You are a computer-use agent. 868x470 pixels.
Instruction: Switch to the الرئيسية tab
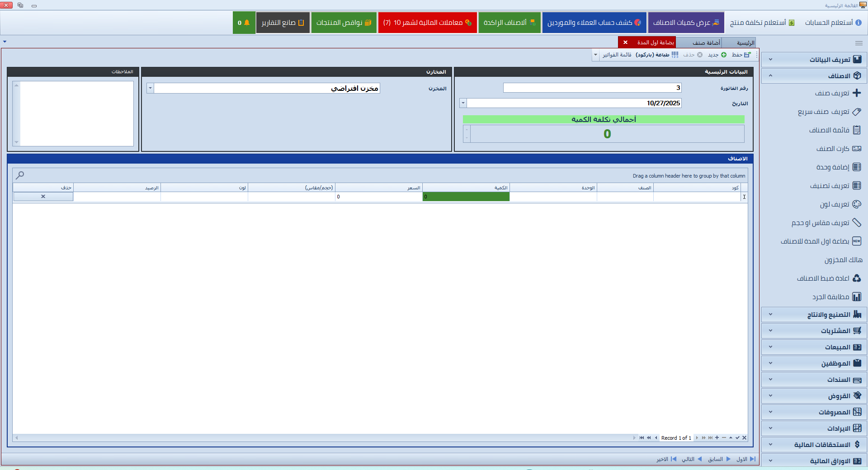738,42
